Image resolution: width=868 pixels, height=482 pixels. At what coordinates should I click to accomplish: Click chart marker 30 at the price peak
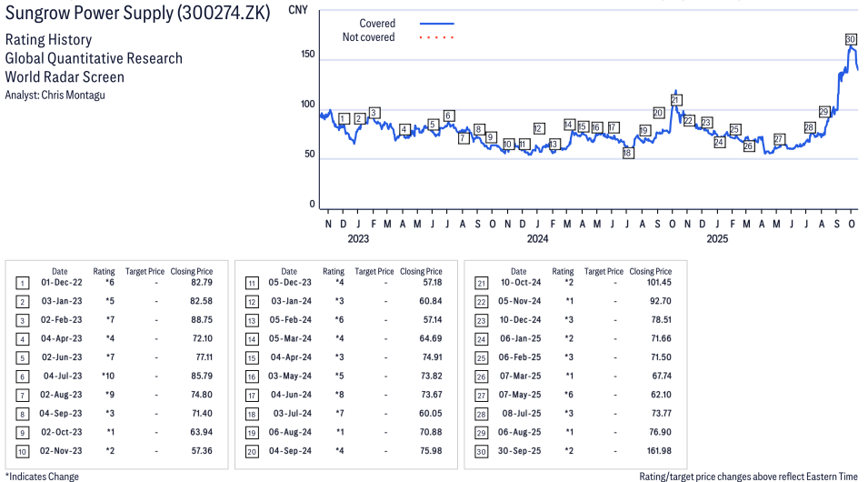(x=851, y=39)
